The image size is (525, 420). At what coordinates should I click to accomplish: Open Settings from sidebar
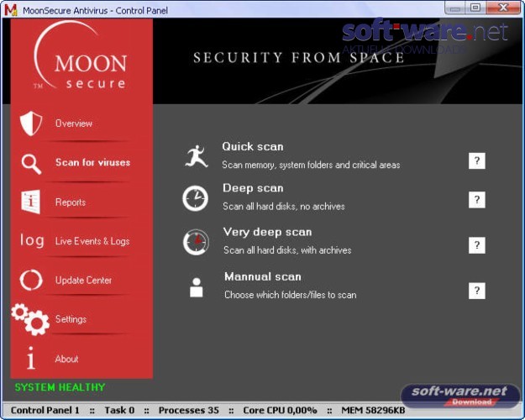click(x=71, y=319)
